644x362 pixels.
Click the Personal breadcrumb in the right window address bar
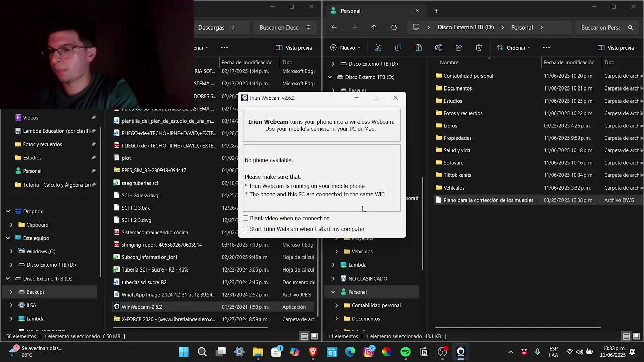(x=522, y=28)
